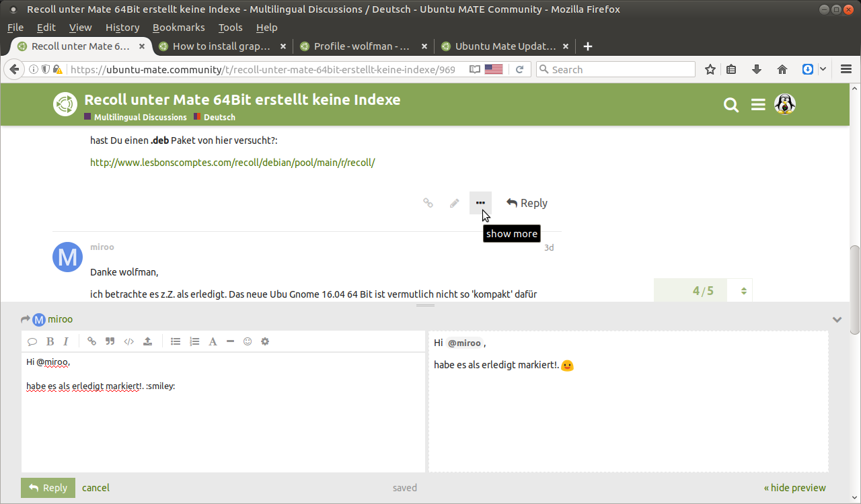Insert a numbered list in the editor
Image resolution: width=861 pixels, height=504 pixels.
[194, 341]
